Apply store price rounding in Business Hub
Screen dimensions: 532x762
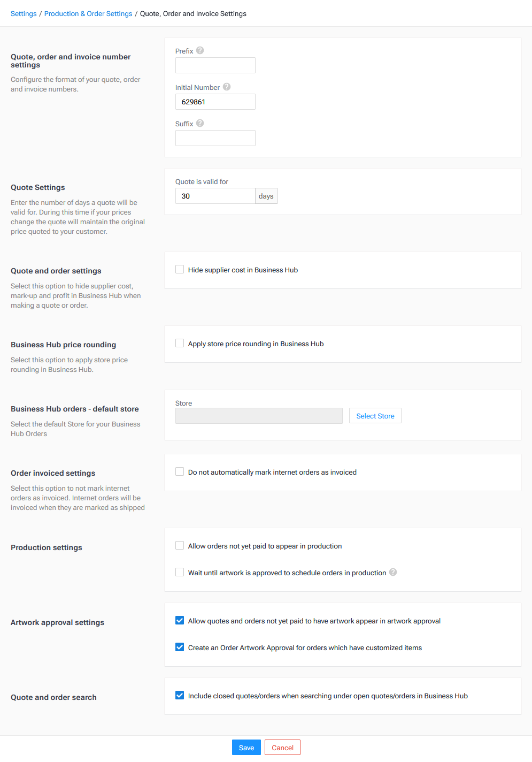pos(180,343)
